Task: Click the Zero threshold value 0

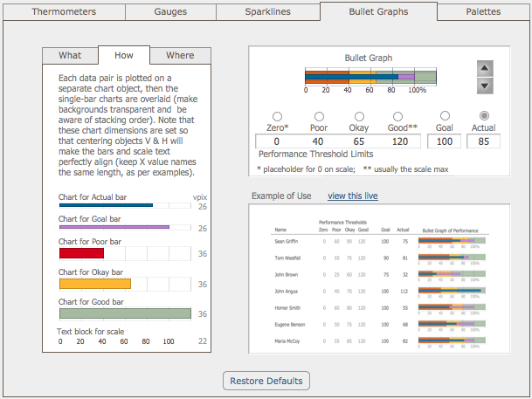Action: click(277, 141)
